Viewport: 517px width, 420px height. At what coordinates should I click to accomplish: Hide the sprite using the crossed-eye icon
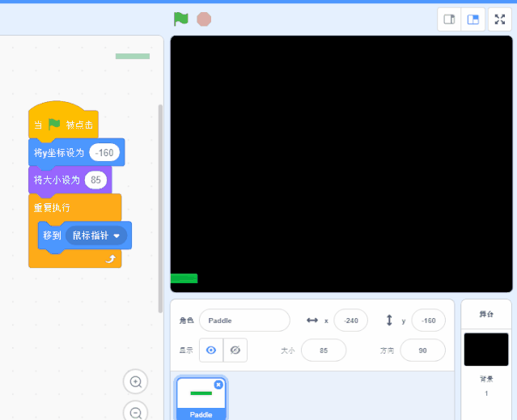(x=235, y=350)
